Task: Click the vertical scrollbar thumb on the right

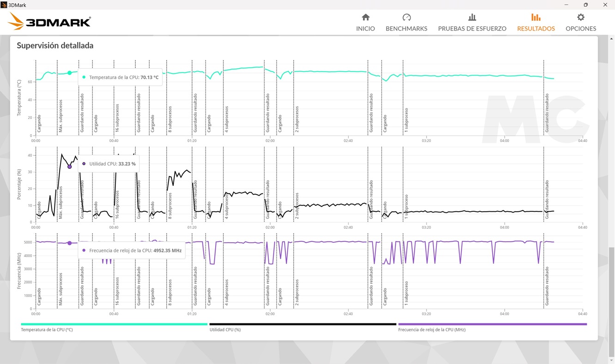Action: click(x=611, y=300)
